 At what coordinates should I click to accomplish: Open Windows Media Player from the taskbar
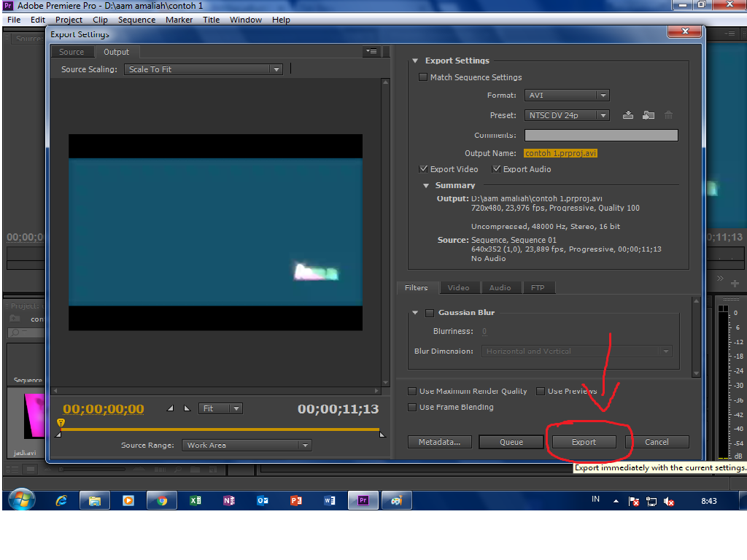(128, 500)
